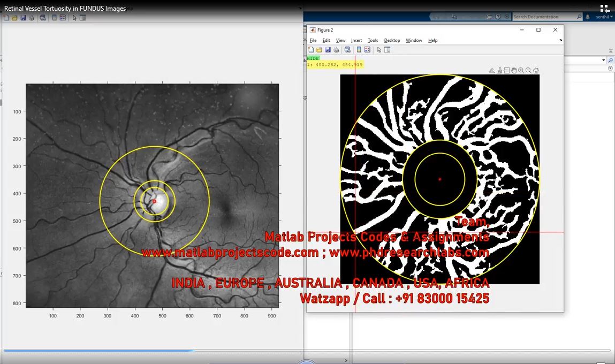Open the Tools menu in Figure 2
This screenshot has height=364, width=615.
[x=373, y=40]
